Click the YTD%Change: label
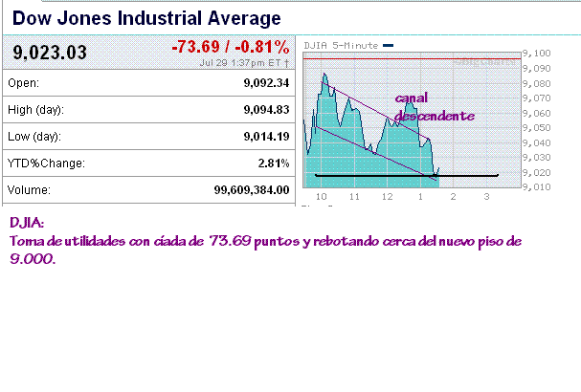The width and height of the screenshot is (581, 392). 46,163
